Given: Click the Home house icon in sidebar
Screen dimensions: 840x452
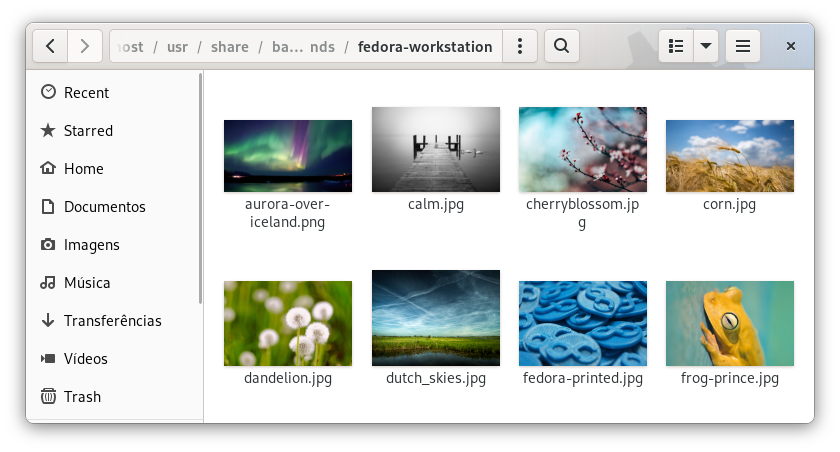Looking at the screenshot, I should click(x=48, y=168).
